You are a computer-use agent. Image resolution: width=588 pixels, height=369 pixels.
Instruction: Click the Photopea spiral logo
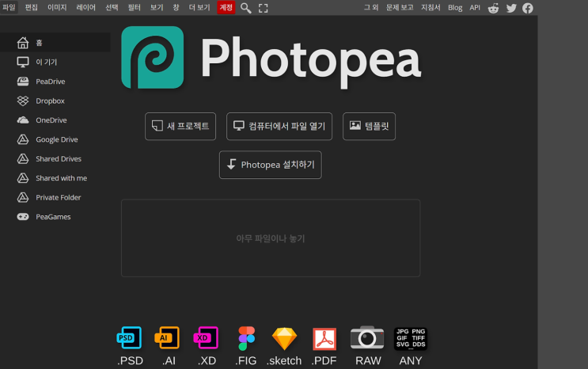click(x=153, y=58)
